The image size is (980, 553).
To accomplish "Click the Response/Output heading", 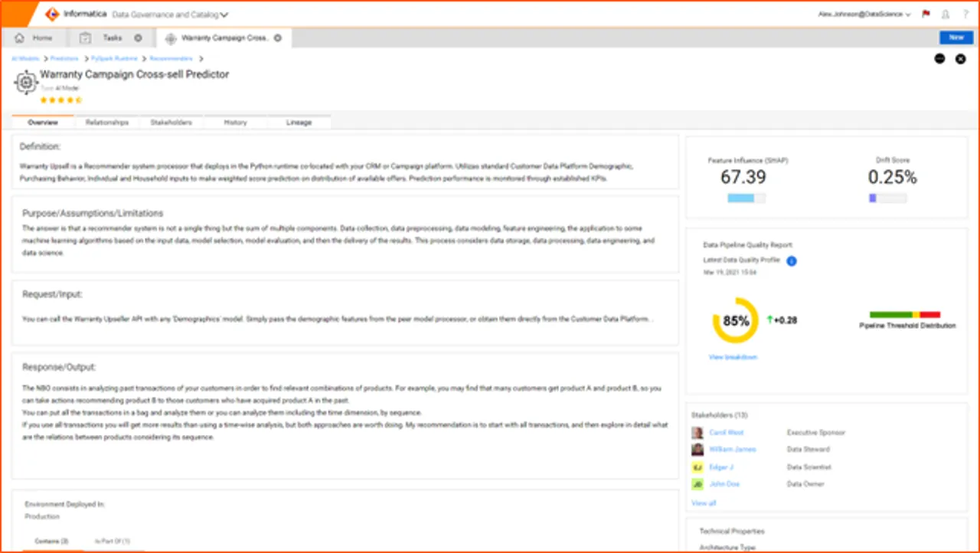I will pos(59,367).
